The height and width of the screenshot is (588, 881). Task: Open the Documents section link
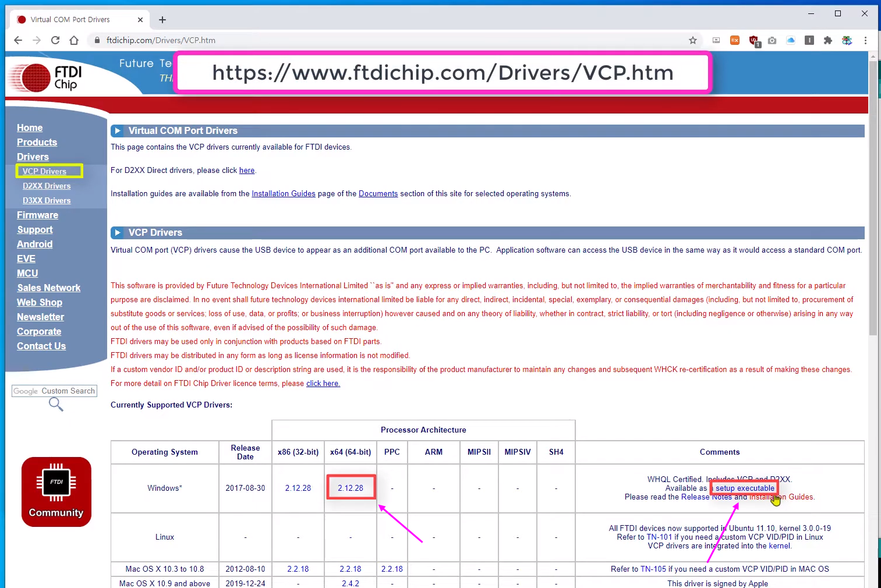[x=378, y=194]
